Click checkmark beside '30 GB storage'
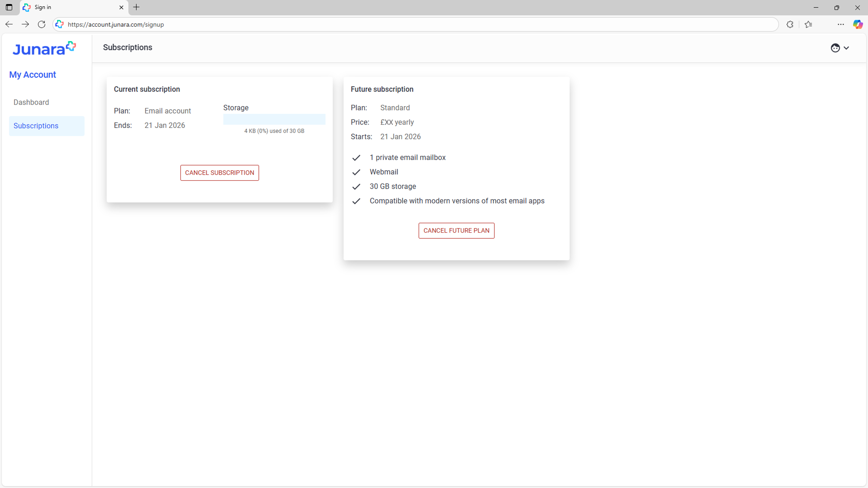 click(x=356, y=187)
